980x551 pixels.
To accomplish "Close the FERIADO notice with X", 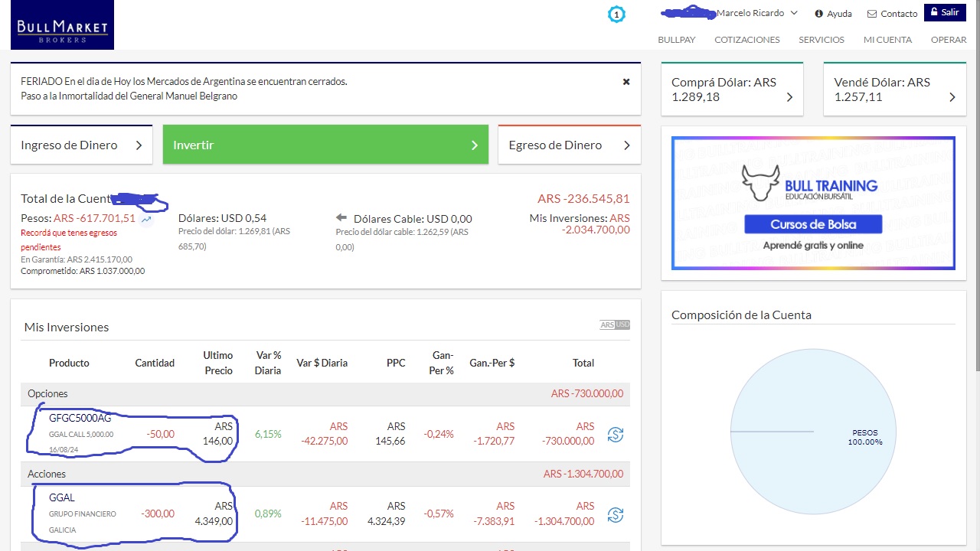I will 626,81.
